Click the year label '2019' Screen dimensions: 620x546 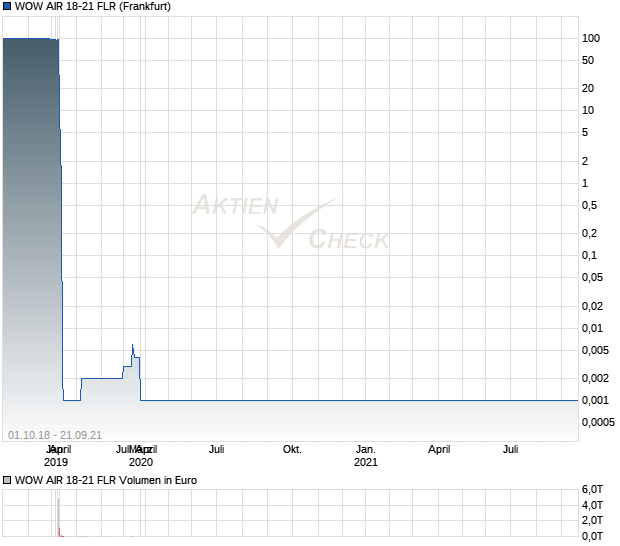56,462
